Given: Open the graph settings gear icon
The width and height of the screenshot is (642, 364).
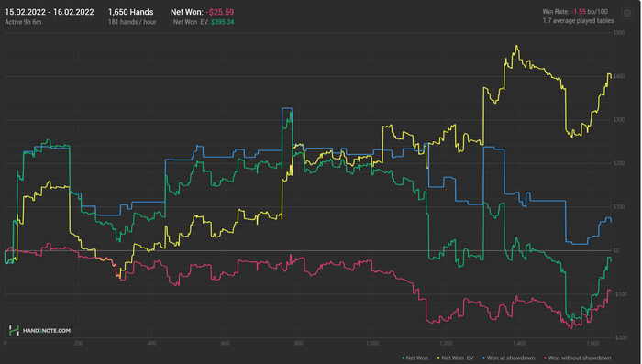Looking at the screenshot, I should tap(627, 14).
